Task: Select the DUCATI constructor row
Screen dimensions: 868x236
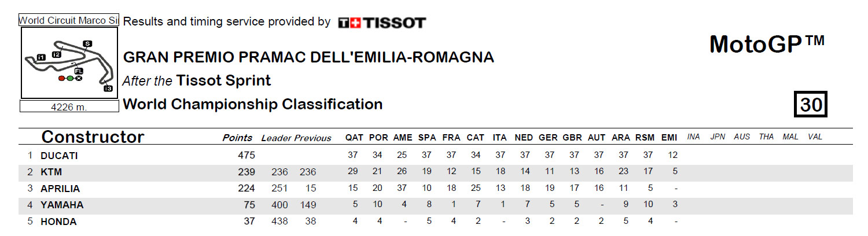Action: pos(435,156)
